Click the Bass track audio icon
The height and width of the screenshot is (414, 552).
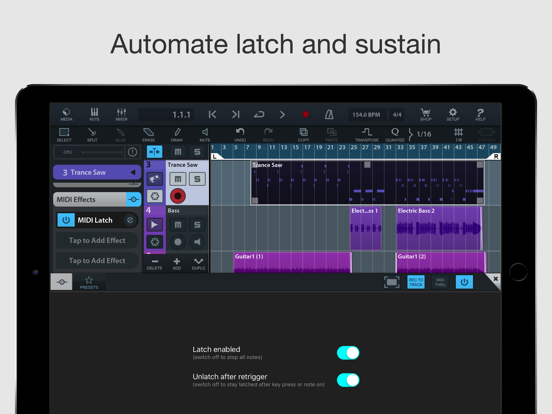coord(155,225)
